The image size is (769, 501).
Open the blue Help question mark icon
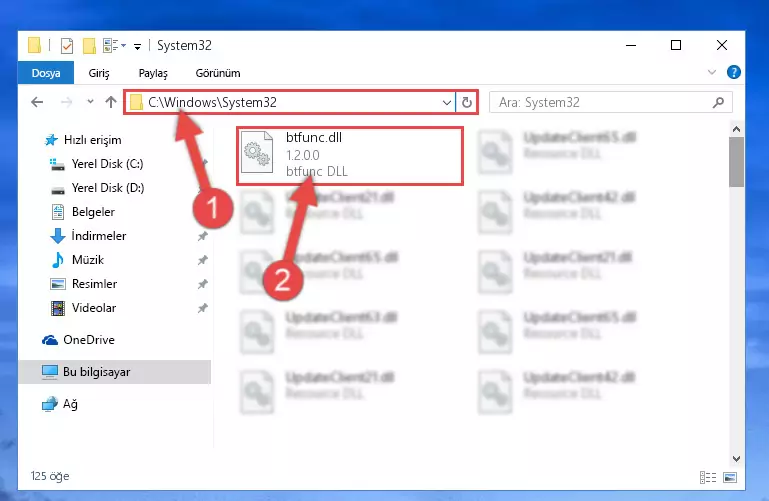click(x=734, y=73)
